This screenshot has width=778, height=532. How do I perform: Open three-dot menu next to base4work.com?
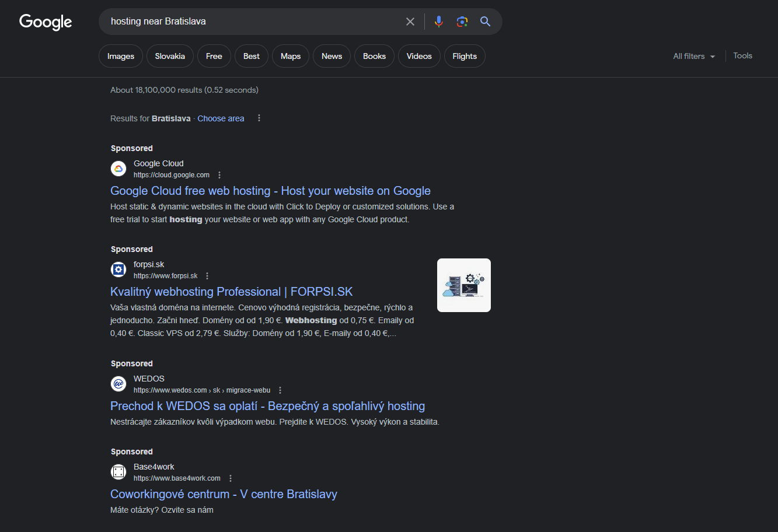pyautogui.click(x=231, y=478)
